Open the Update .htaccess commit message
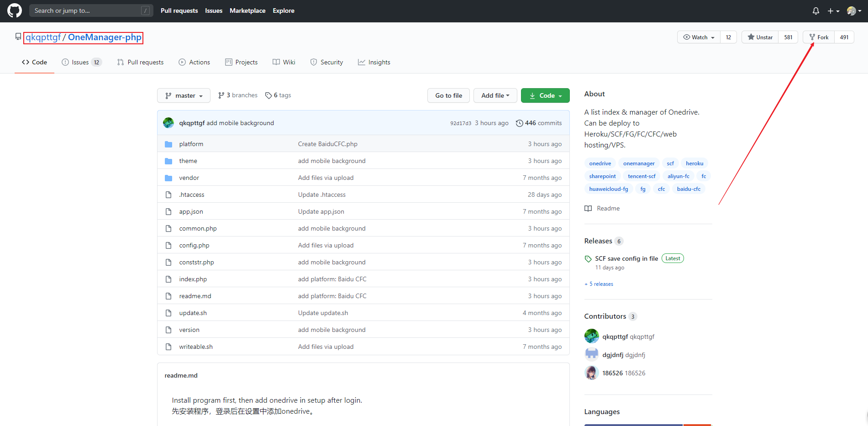This screenshot has height=426, width=868. point(322,195)
